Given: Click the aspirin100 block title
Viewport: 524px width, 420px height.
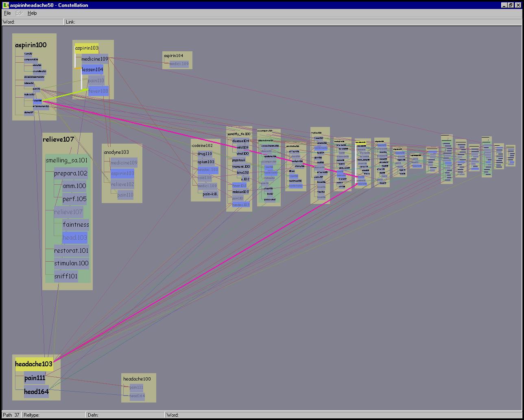Looking at the screenshot, I should (31, 45).
